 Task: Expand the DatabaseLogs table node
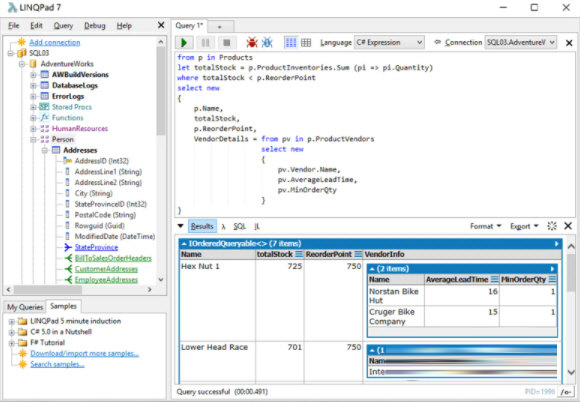[33, 85]
